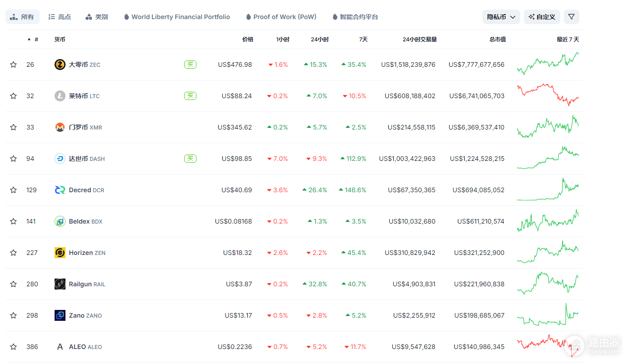Click the Litecoin LTC coin logo
The height and width of the screenshot is (364, 628).
pos(60,96)
